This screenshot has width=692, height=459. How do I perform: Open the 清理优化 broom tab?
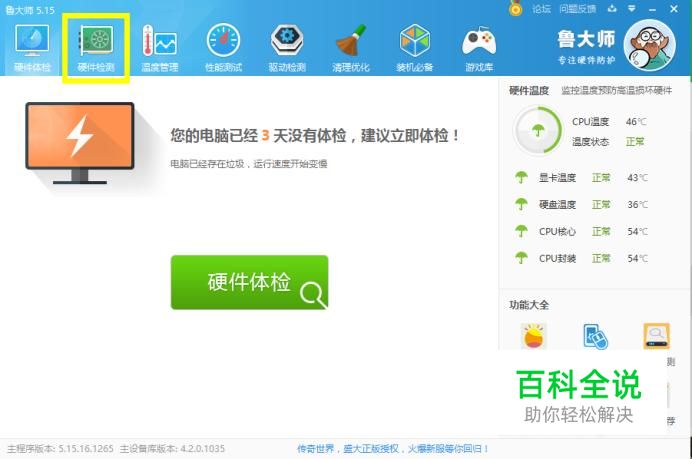coord(351,48)
